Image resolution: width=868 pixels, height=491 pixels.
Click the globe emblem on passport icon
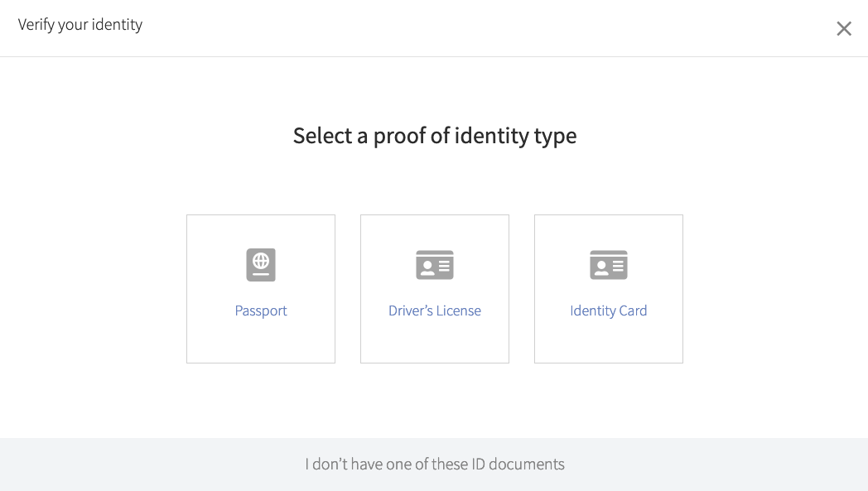tap(261, 260)
